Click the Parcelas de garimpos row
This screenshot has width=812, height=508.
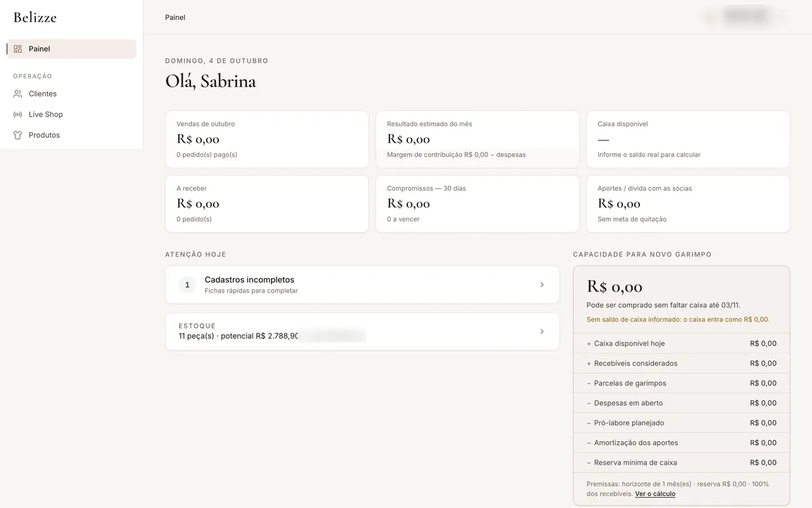point(681,383)
